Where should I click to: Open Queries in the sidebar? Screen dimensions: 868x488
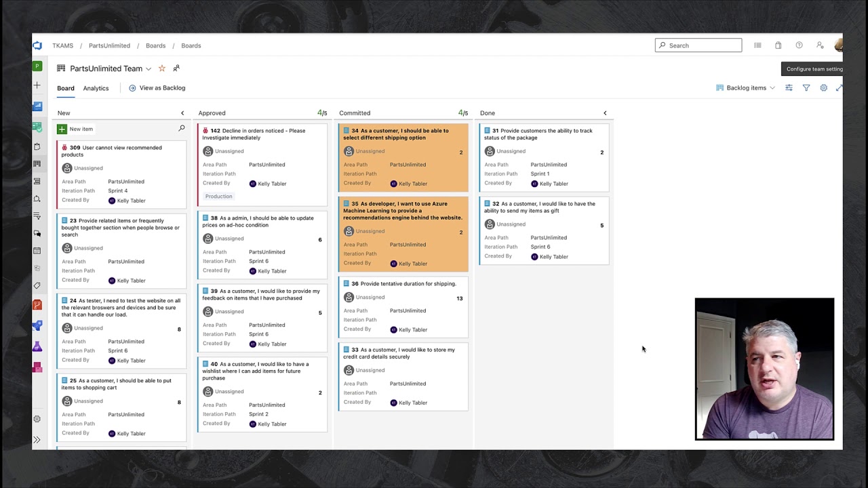[37, 216]
